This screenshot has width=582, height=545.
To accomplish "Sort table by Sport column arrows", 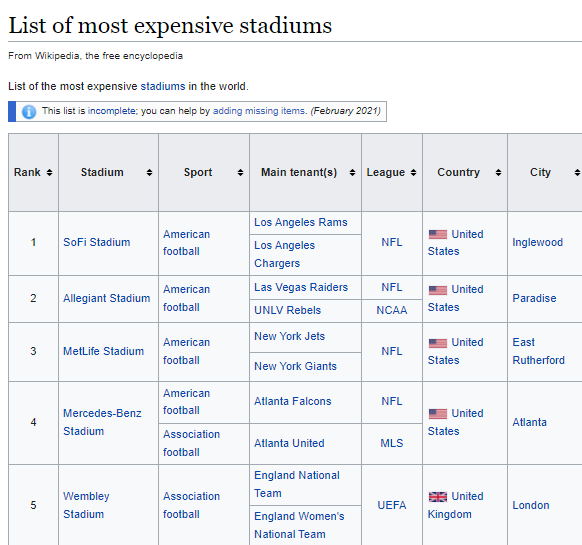I will tap(240, 173).
